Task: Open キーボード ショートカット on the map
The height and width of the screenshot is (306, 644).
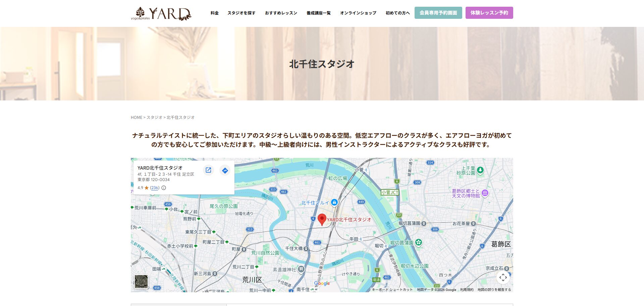Action: (392, 290)
